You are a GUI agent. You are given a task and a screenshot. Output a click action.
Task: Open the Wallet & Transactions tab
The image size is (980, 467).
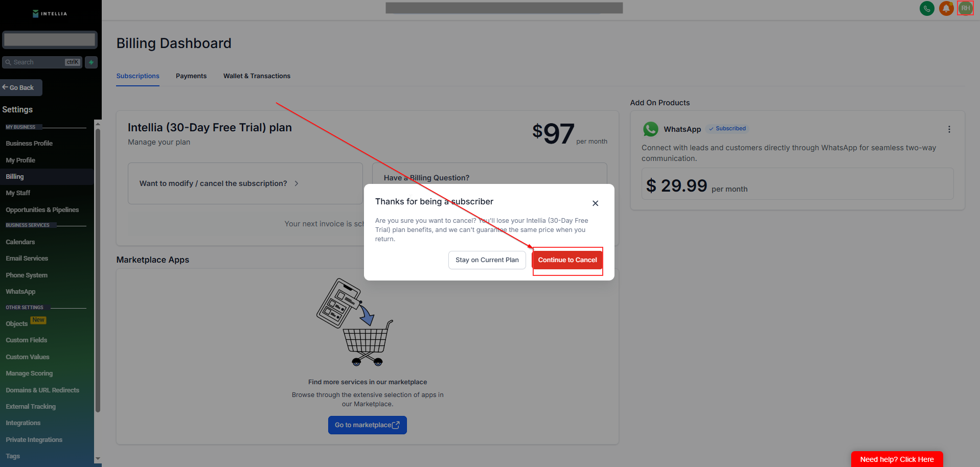point(257,76)
